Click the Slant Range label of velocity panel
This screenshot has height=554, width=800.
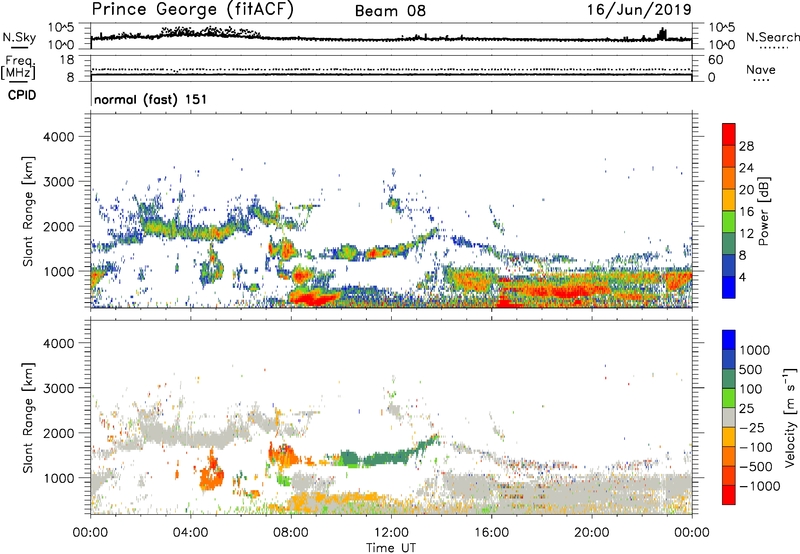tap(27, 417)
